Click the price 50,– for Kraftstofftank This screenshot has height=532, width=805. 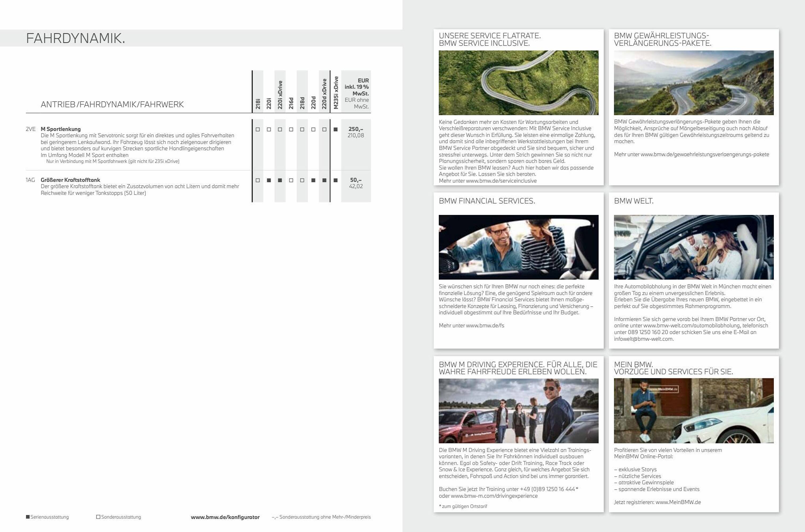pyautogui.click(x=356, y=180)
